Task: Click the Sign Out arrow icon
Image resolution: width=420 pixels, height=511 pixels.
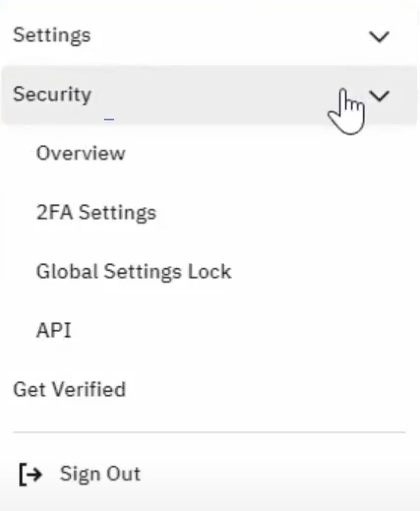Action: click(30, 474)
